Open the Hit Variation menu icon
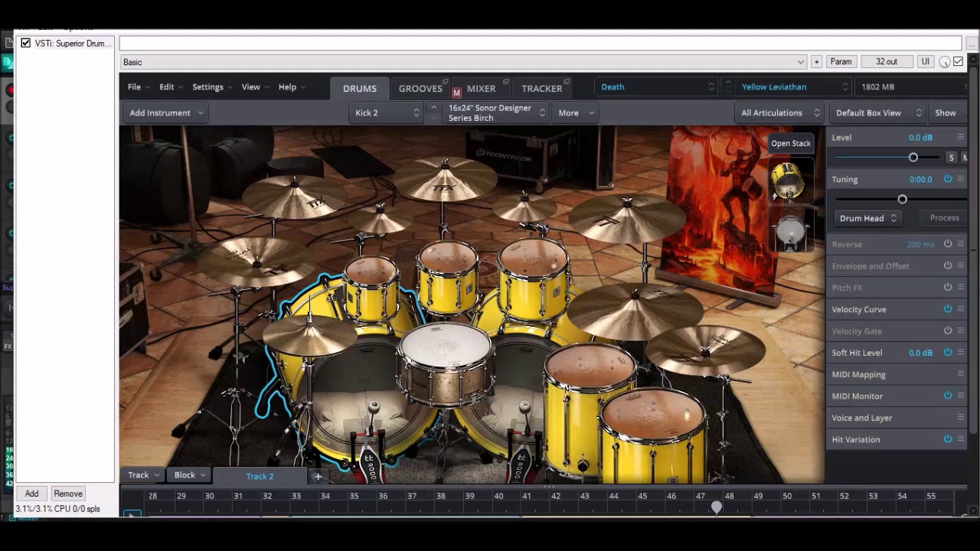The width and height of the screenshot is (980, 551). 961,439
